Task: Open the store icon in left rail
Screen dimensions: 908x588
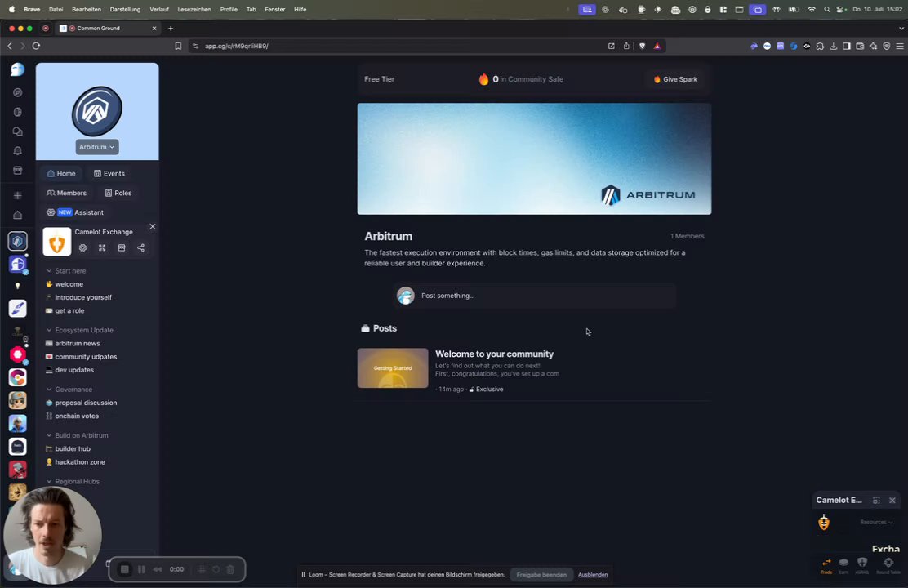Action: 17,171
